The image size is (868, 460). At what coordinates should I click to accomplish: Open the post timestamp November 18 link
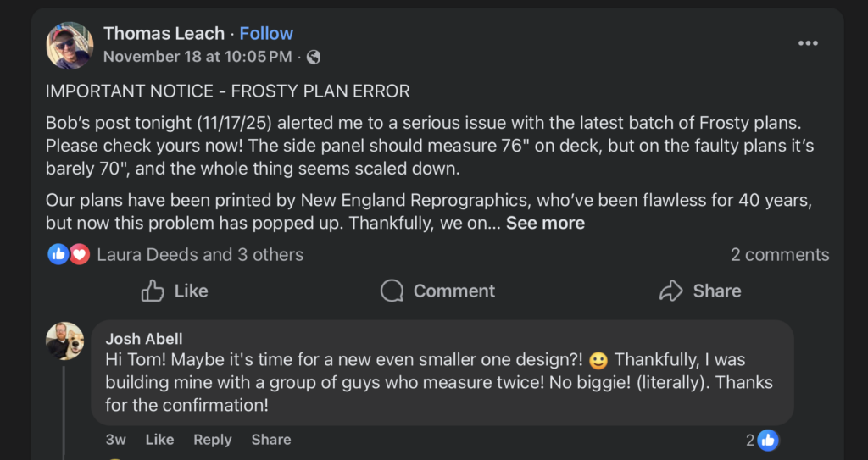point(198,58)
